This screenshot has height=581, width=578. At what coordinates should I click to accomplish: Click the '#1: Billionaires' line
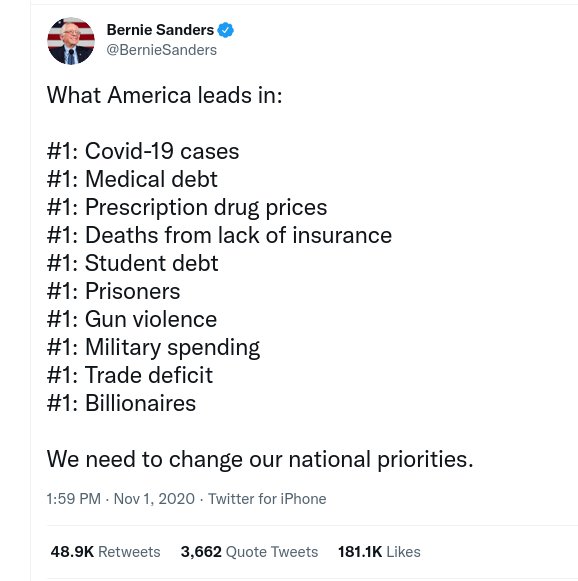(122, 403)
